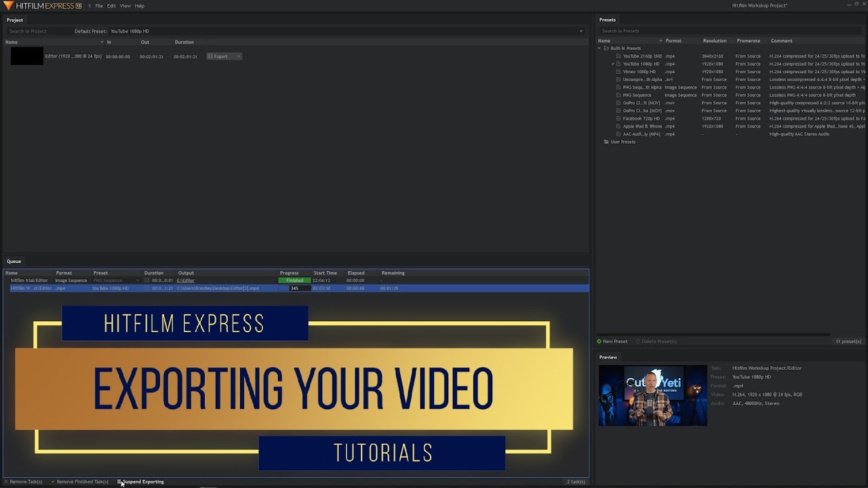Select the Presets panel tab

click(608, 20)
